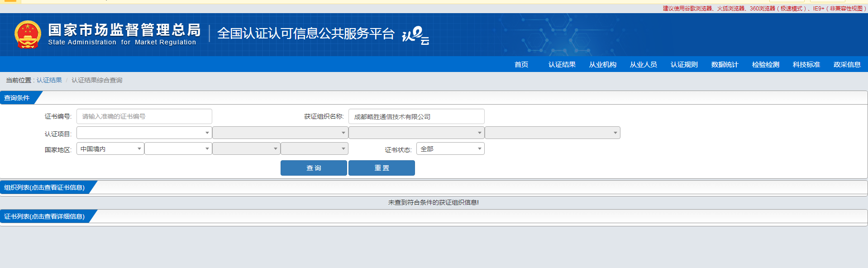This screenshot has width=868, height=268.
Task: Open the fourth 认证项目 dropdown
Action: tap(553, 133)
